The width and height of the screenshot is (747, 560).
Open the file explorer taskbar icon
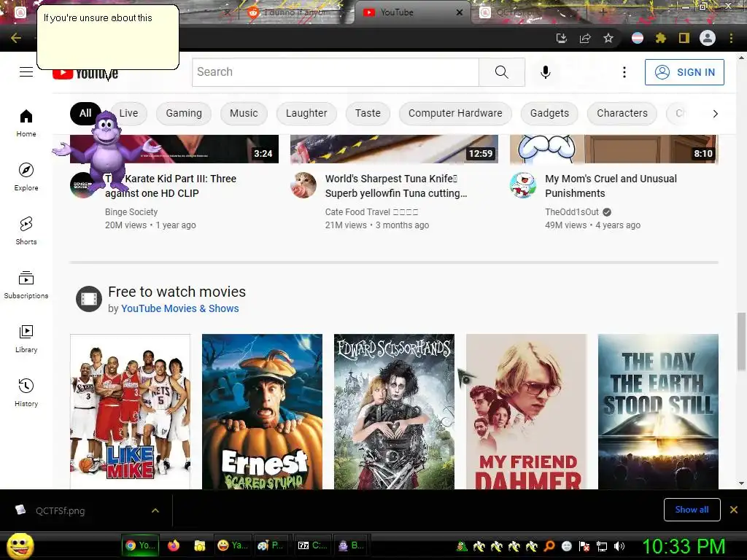coord(200,545)
